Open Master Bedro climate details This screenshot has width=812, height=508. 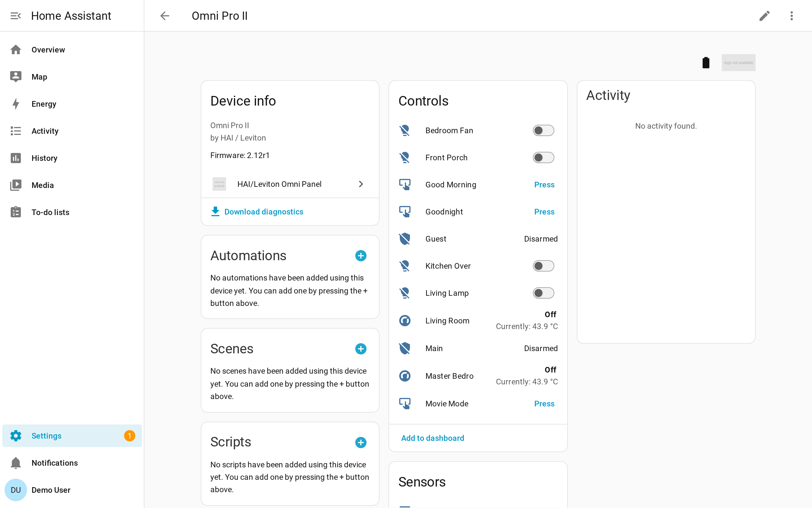[x=478, y=376]
